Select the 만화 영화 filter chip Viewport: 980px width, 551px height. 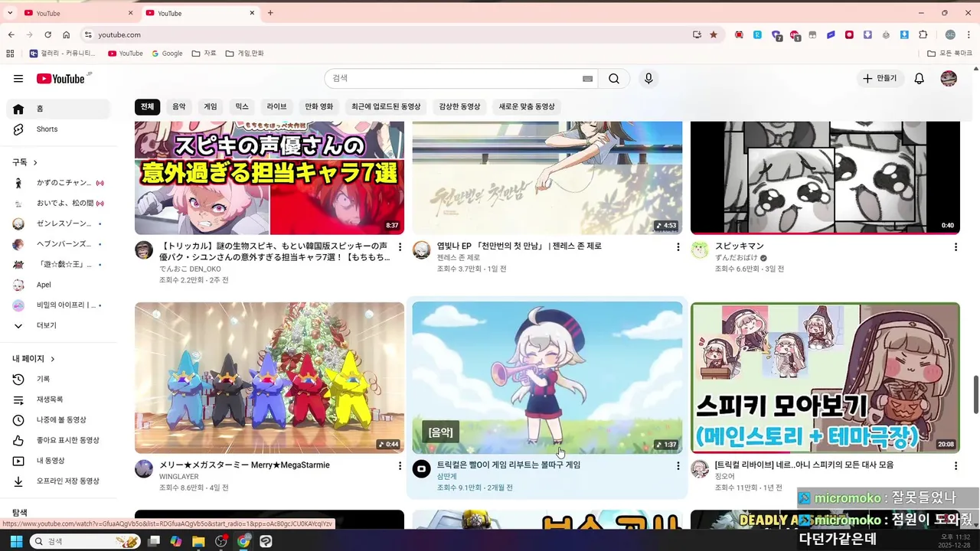click(319, 107)
